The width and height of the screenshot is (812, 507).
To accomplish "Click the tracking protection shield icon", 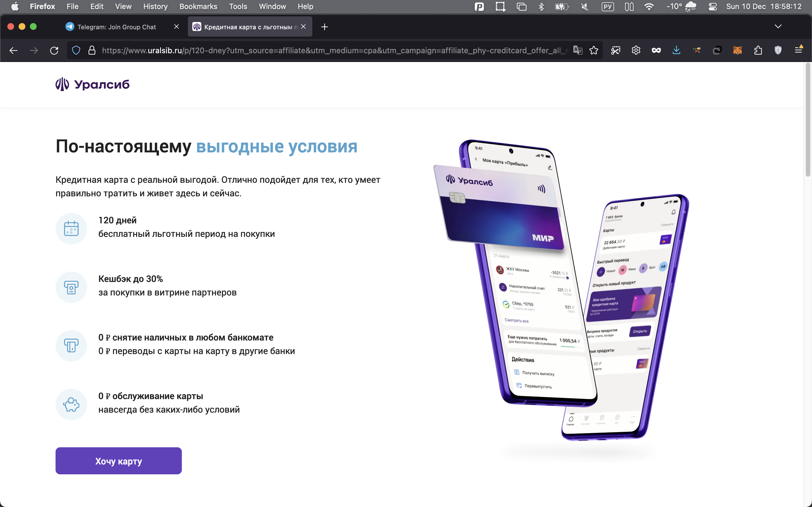I will (76, 51).
